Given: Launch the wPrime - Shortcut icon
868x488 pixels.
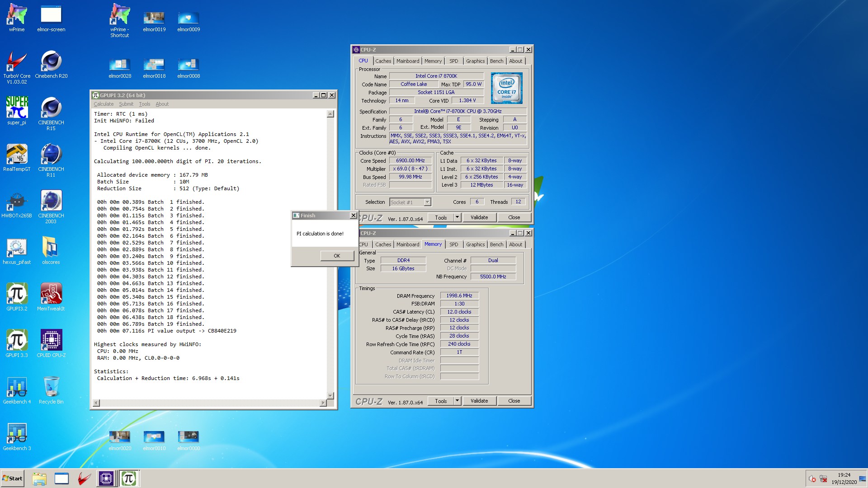Looking at the screenshot, I should click(120, 20).
